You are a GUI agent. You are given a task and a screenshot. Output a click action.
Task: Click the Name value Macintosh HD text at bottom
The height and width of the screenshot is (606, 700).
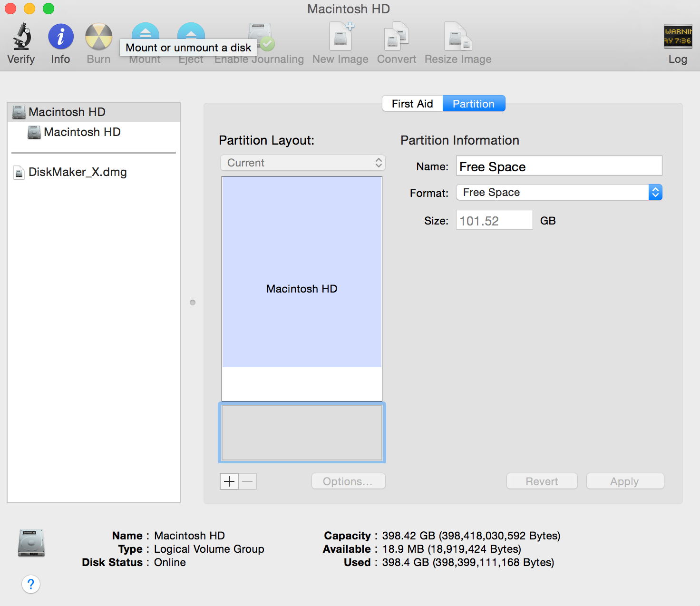point(190,536)
